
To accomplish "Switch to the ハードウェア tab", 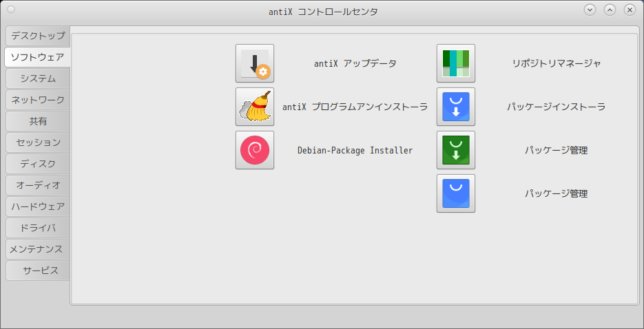I will point(38,206).
